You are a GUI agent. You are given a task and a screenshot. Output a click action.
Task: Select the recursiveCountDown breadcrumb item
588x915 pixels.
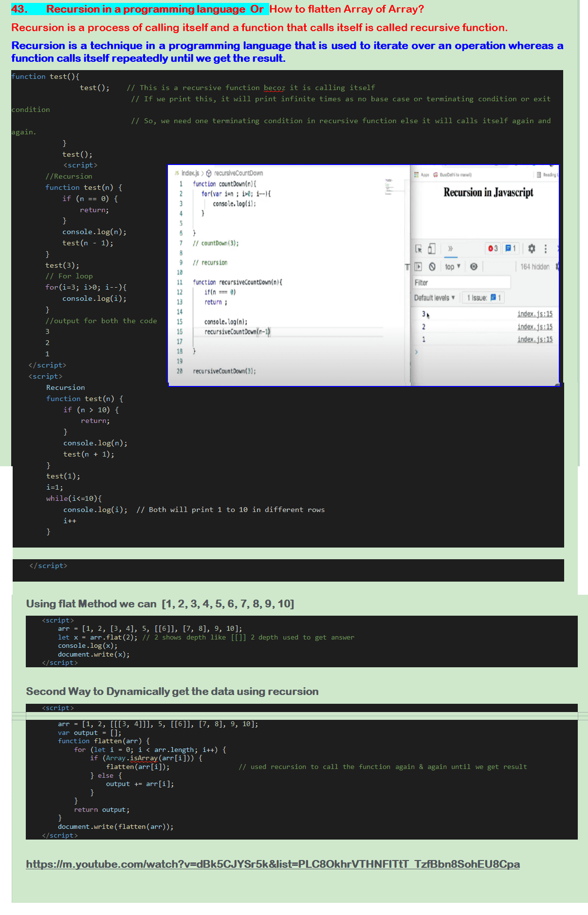pyautogui.click(x=238, y=173)
